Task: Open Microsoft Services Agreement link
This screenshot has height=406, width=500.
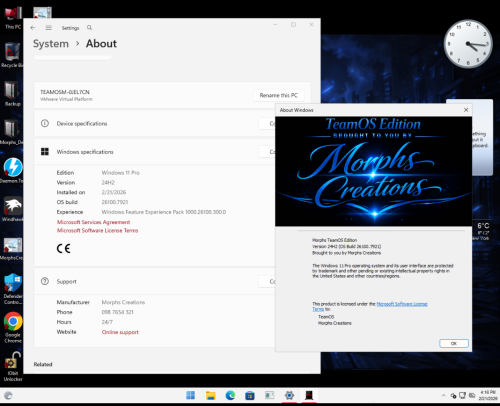Action: point(93,222)
